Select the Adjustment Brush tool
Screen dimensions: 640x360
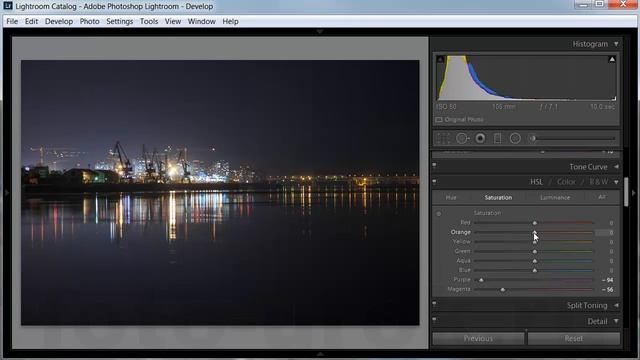tap(533, 139)
